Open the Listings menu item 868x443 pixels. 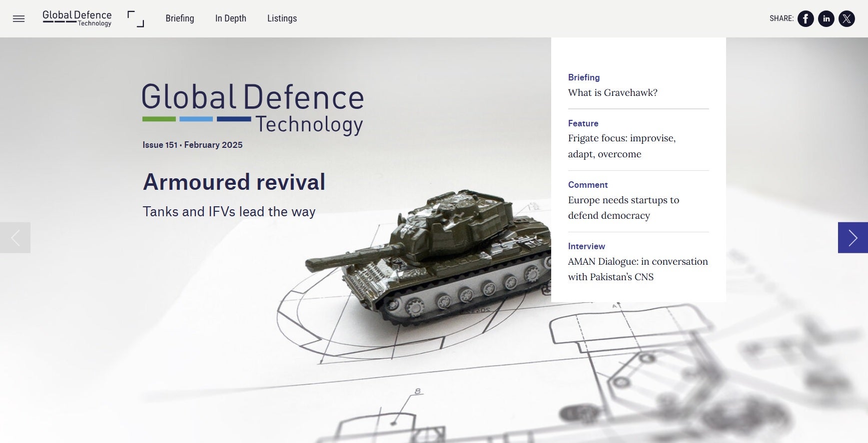pos(282,18)
